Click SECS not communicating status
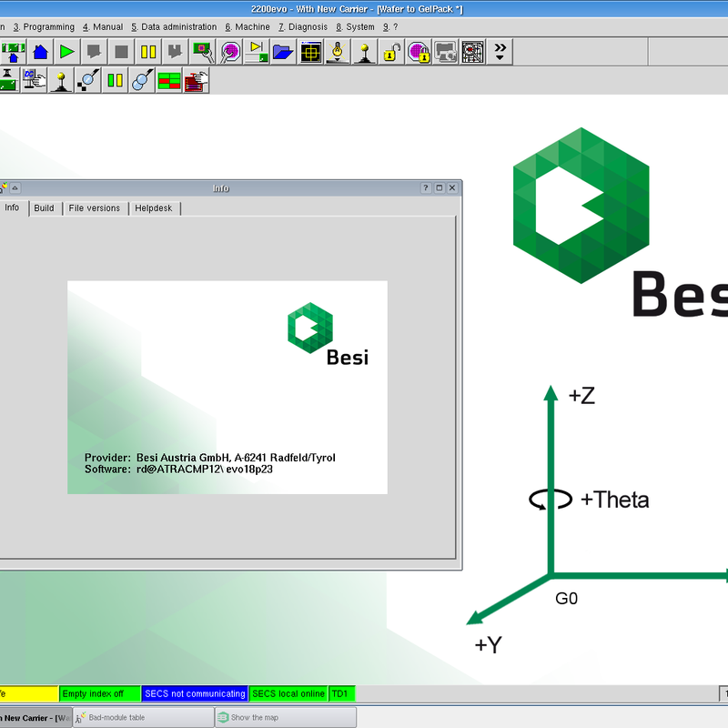This screenshot has width=728, height=728. [x=195, y=693]
